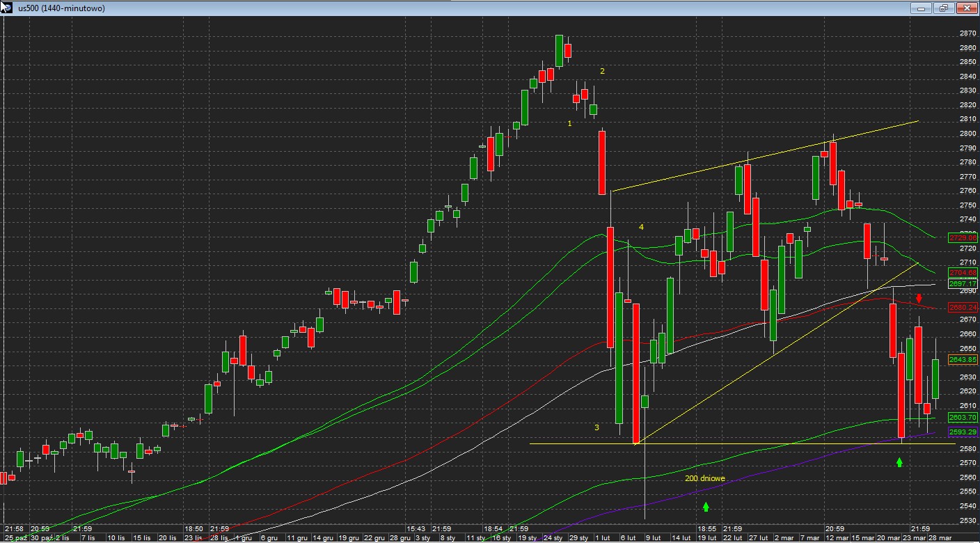Select the yellow wave label "1"
The image size is (980, 543).
click(x=570, y=123)
